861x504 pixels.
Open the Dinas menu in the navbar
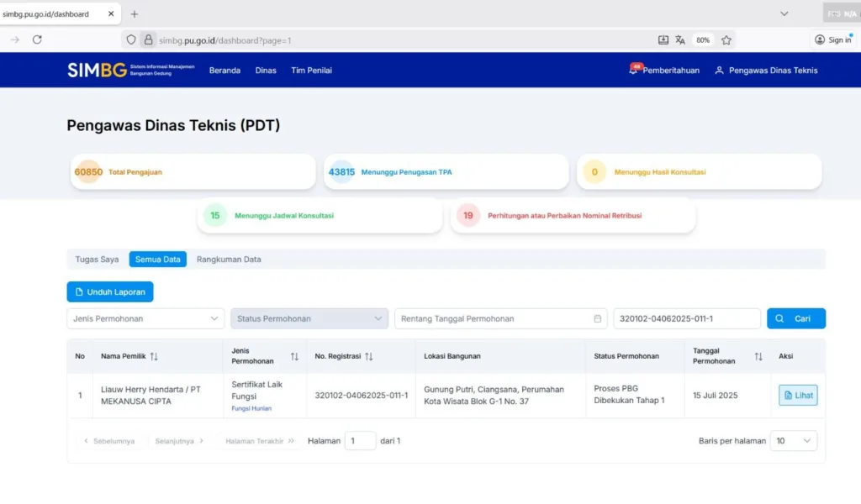coord(266,71)
